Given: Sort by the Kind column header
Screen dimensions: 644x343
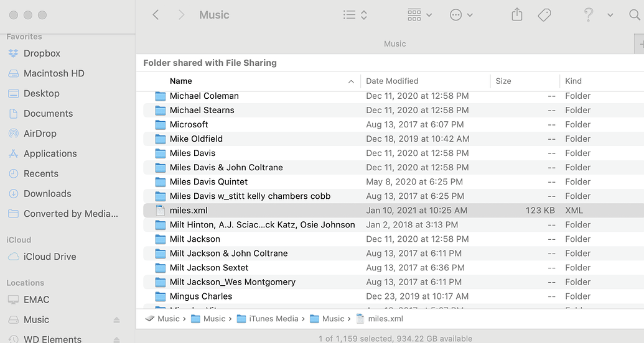Looking at the screenshot, I should coord(573,81).
